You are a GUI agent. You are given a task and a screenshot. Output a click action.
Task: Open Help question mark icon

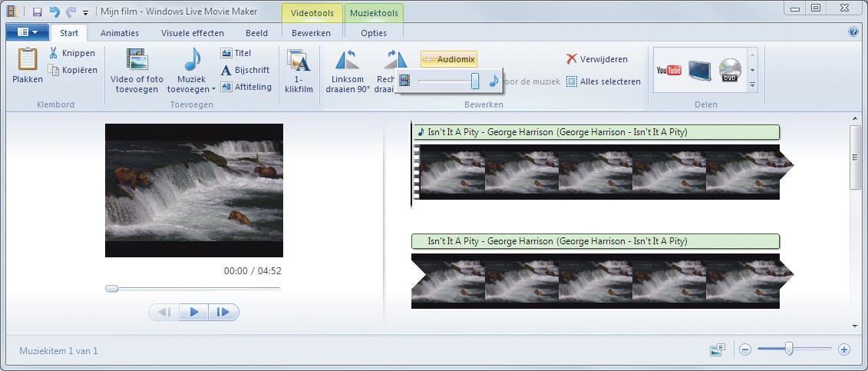[x=853, y=32]
